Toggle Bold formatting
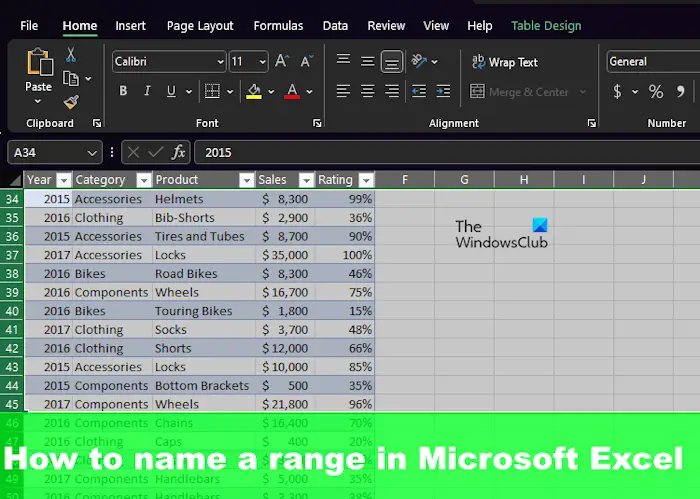The width and height of the screenshot is (700, 499). click(123, 91)
